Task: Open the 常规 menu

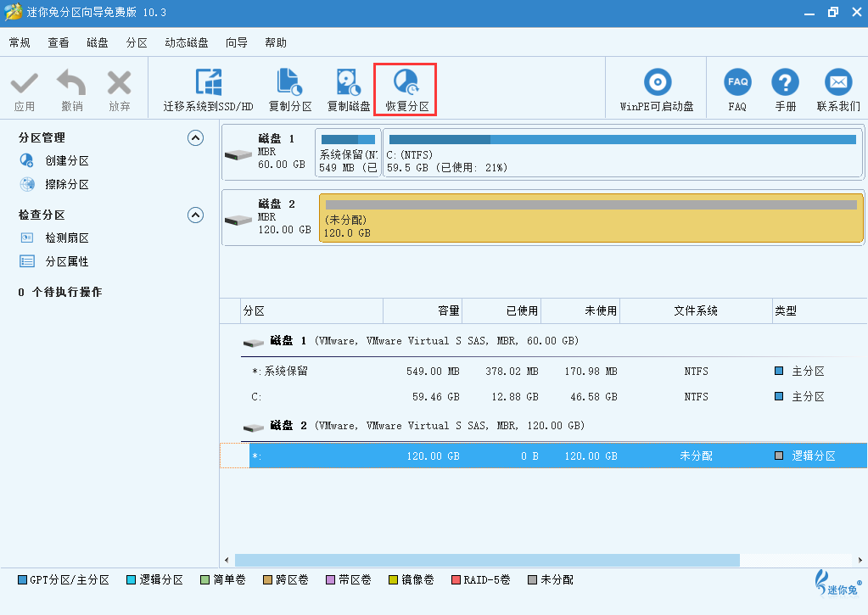Action: pos(20,42)
